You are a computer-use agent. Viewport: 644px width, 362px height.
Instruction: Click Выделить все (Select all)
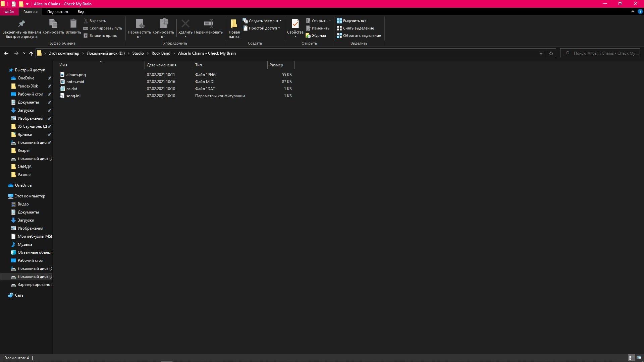coord(352,21)
